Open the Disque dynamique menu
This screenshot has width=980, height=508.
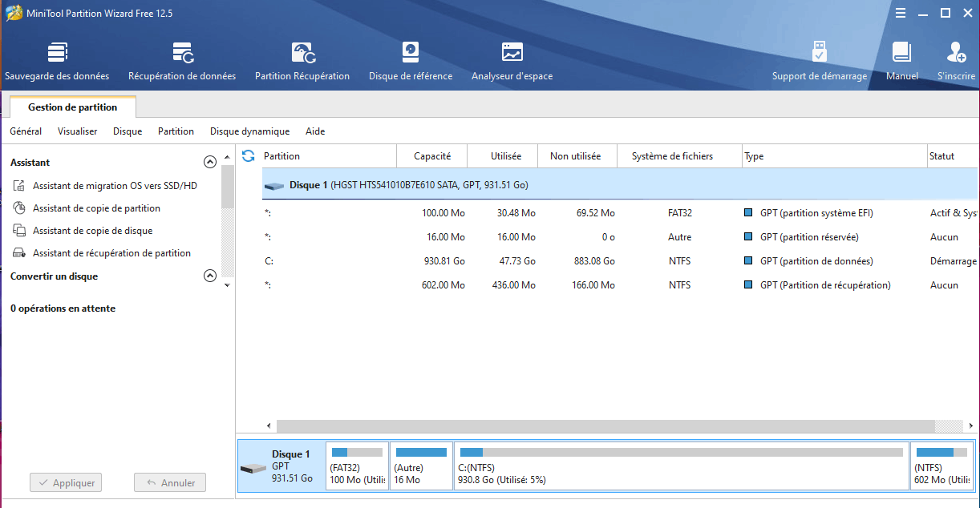[x=249, y=131]
